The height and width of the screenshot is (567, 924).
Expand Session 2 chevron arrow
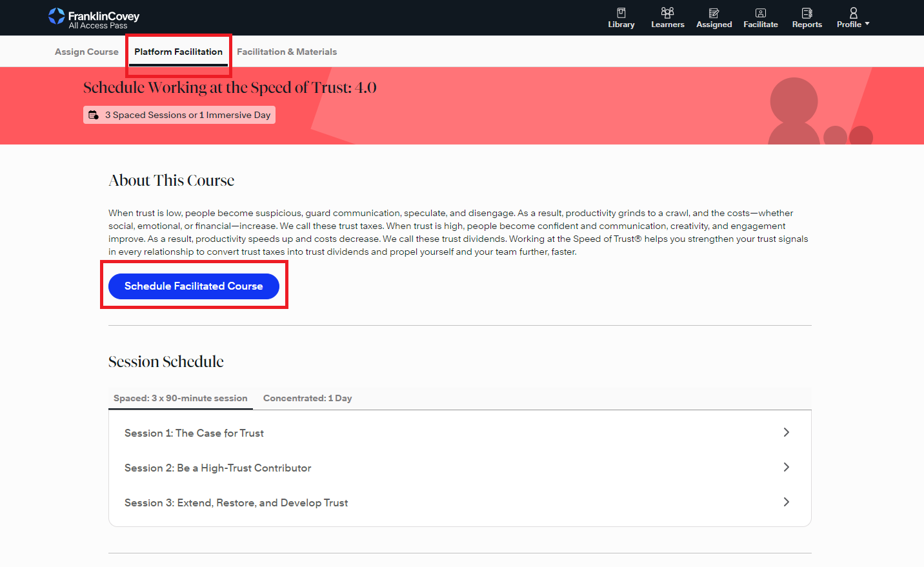(786, 467)
